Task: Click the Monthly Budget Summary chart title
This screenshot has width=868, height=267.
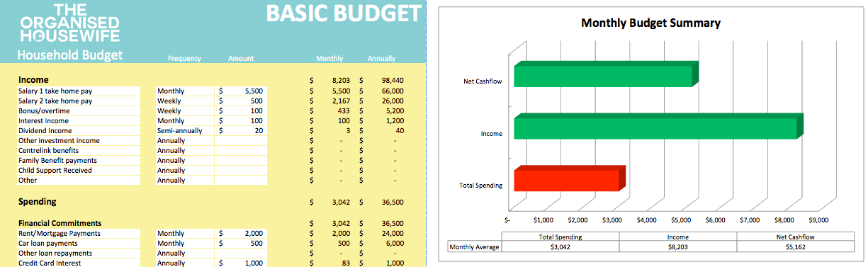Action: [x=650, y=23]
